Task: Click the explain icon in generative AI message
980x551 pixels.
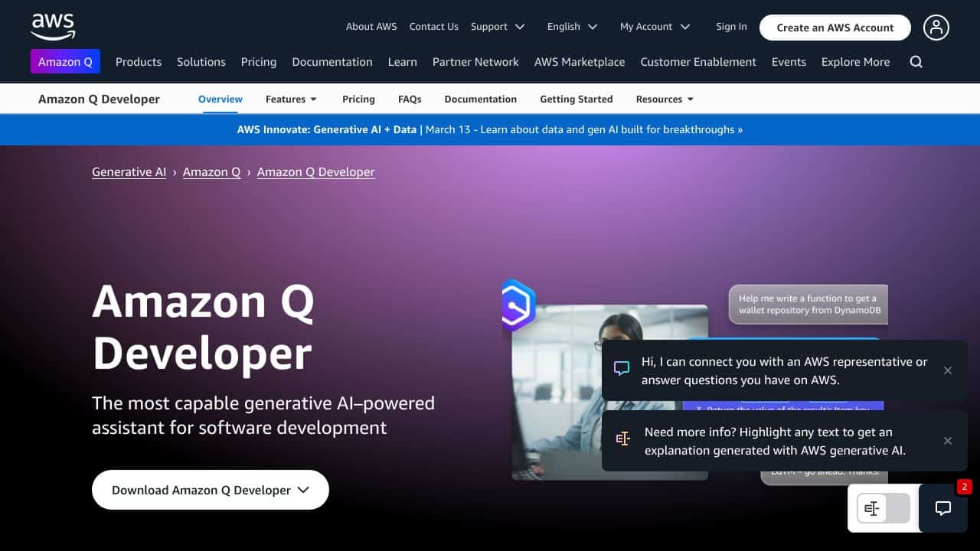Action: [x=623, y=439]
